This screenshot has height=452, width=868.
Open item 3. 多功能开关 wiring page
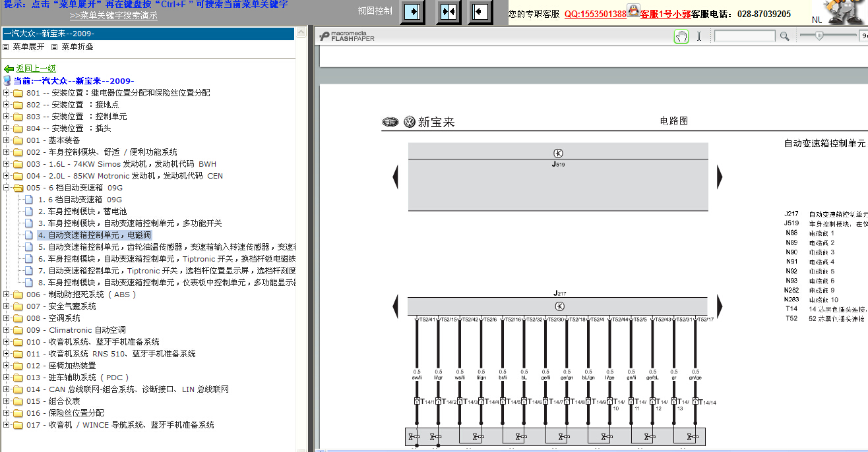(x=130, y=223)
